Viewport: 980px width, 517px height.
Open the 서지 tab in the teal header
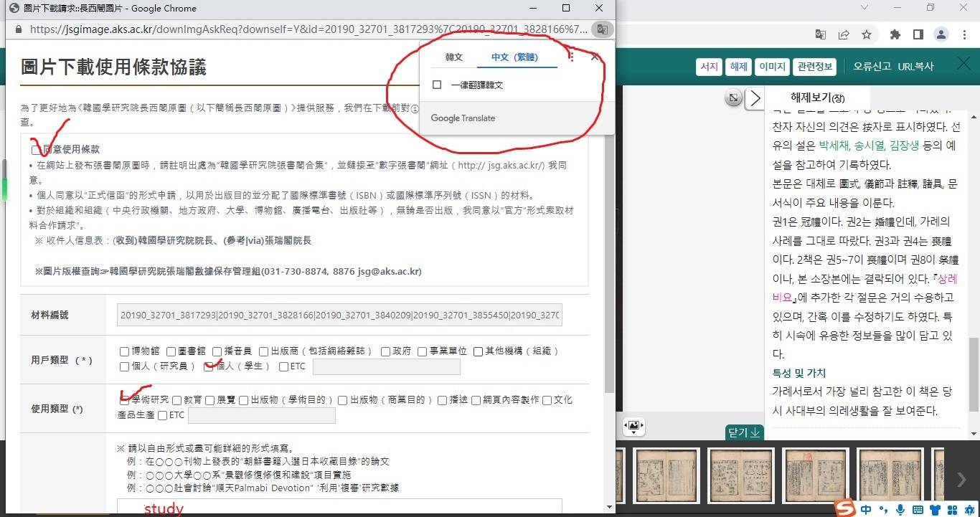tap(709, 66)
